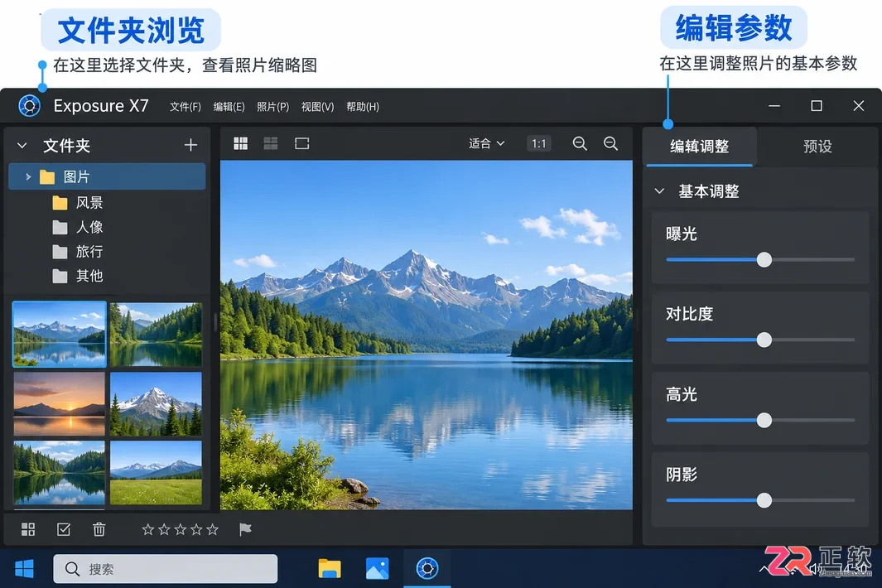Set rating to one star
This screenshot has width=882, height=588.
tap(148, 529)
